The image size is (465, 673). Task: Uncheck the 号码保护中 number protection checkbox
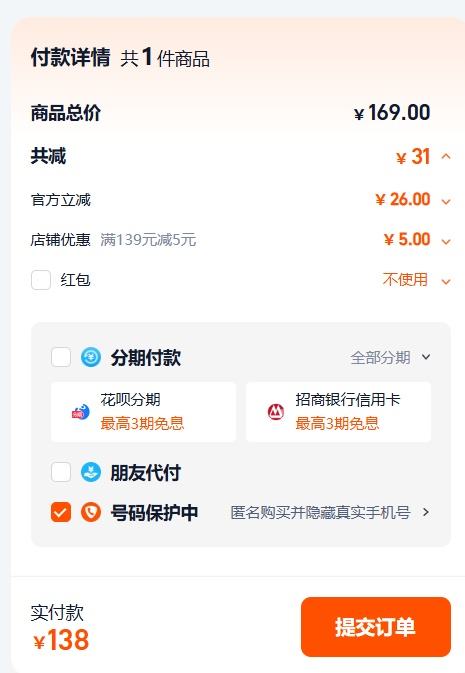[x=61, y=512]
